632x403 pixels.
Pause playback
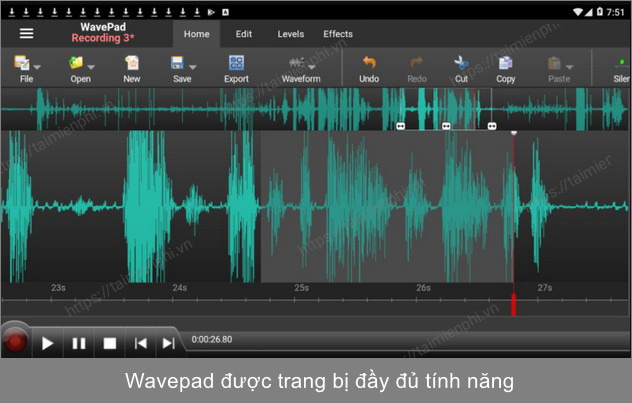tap(79, 343)
